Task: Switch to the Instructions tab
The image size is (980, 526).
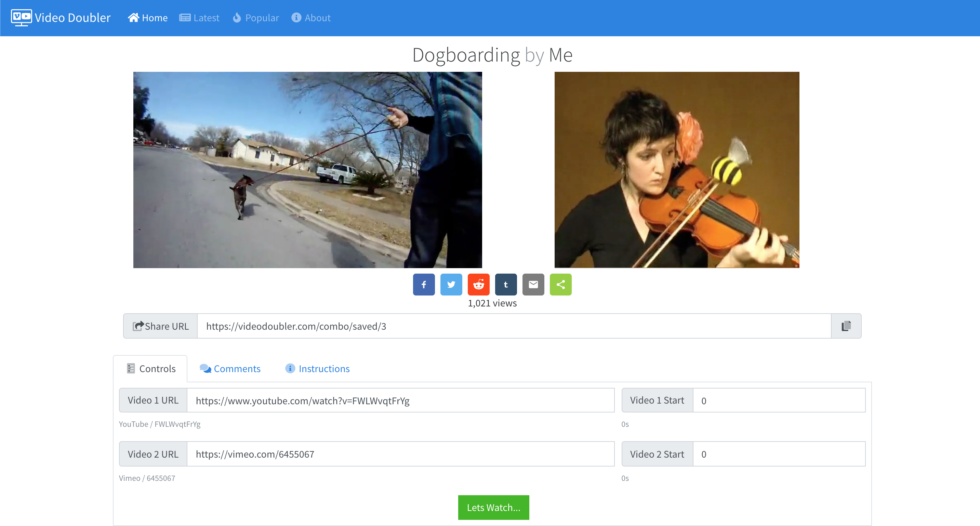Action: [317, 368]
